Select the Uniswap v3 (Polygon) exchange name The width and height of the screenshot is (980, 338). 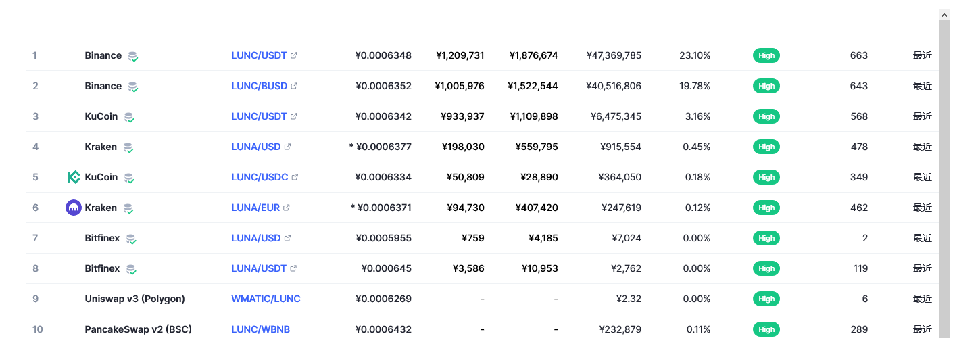[135, 299]
